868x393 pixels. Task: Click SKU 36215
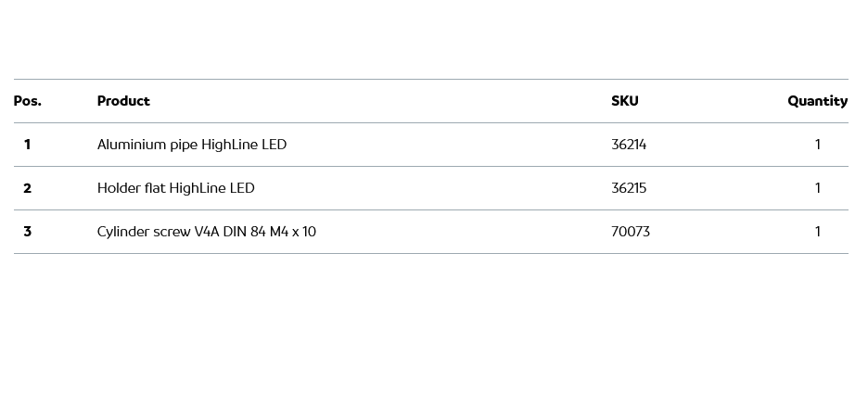click(x=629, y=188)
